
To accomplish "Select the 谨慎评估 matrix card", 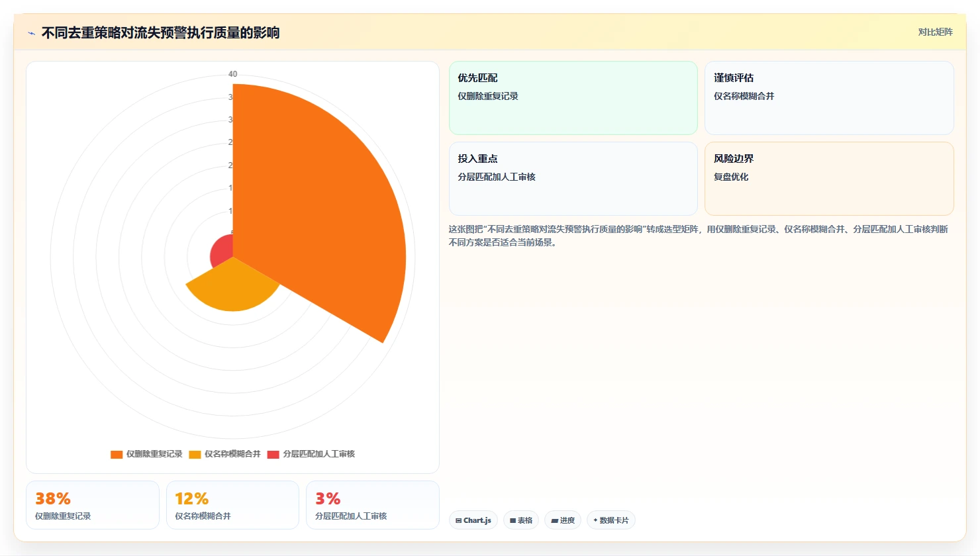I will click(x=829, y=98).
